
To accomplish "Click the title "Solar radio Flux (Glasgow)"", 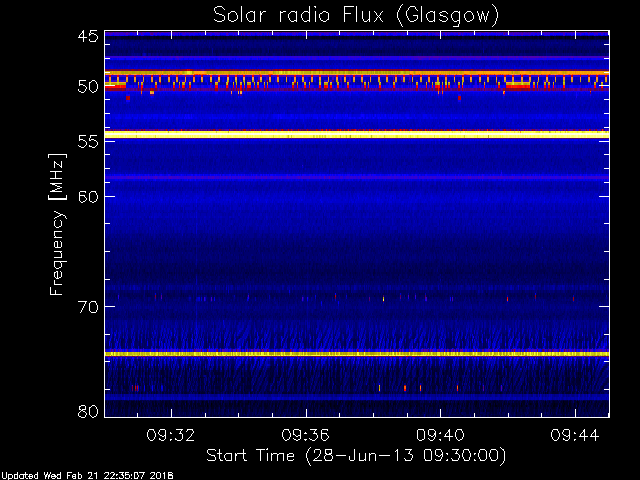I will pos(356,16).
